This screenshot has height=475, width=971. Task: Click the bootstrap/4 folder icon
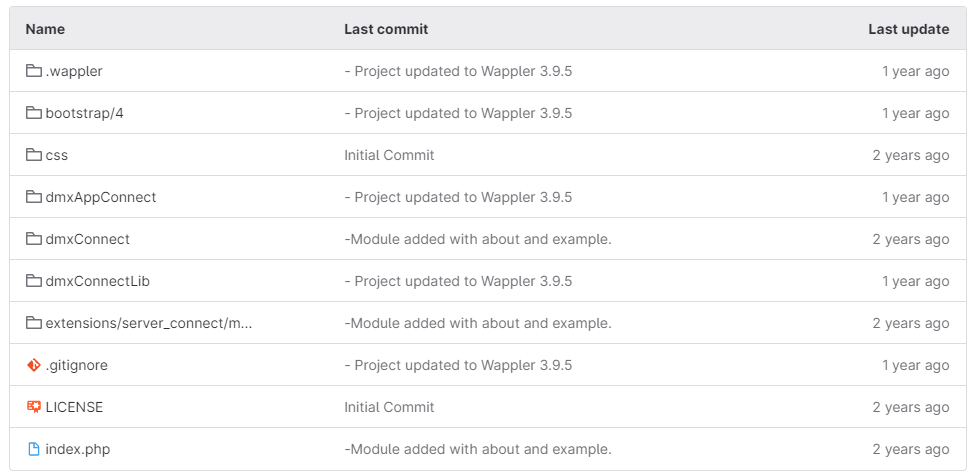pyautogui.click(x=34, y=113)
